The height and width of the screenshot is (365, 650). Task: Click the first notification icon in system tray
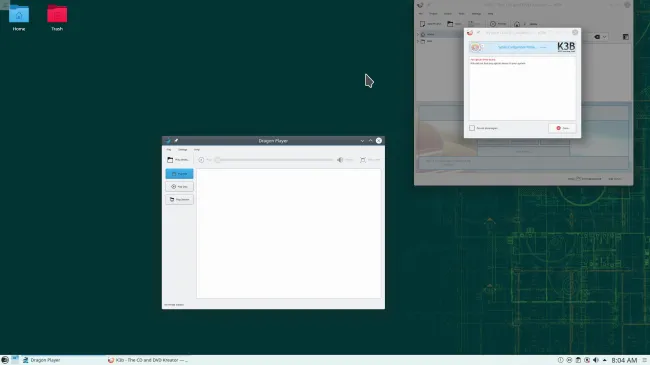pyautogui.click(x=560, y=360)
